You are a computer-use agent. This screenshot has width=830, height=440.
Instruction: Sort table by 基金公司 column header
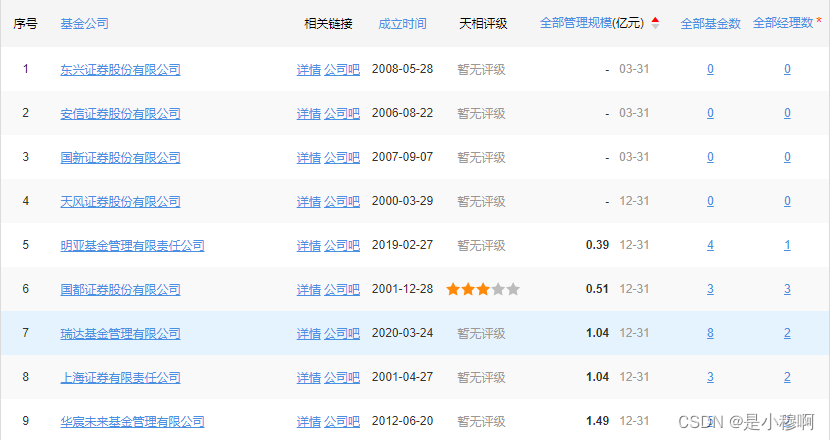coord(85,23)
